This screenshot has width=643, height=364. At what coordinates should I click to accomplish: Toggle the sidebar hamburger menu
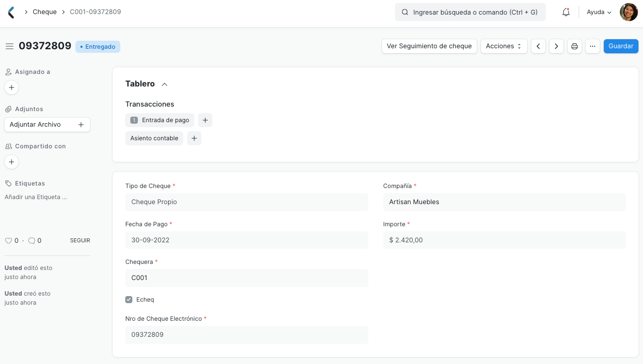click(9, 46)
